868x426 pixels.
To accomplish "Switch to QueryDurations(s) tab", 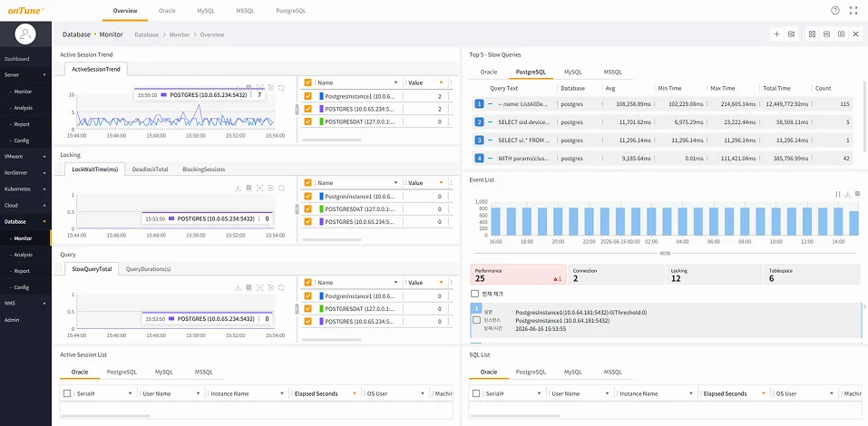I will click(149, 269).
